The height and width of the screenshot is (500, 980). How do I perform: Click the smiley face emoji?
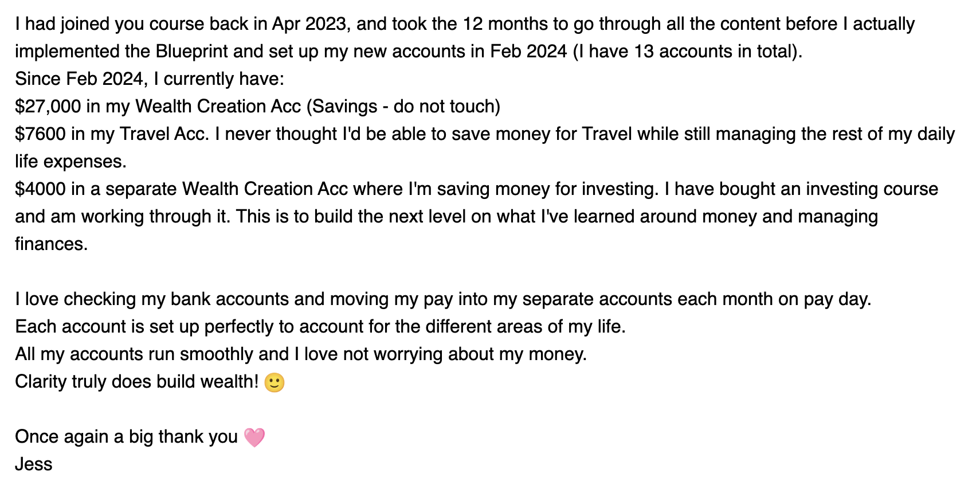coord(275,382)
